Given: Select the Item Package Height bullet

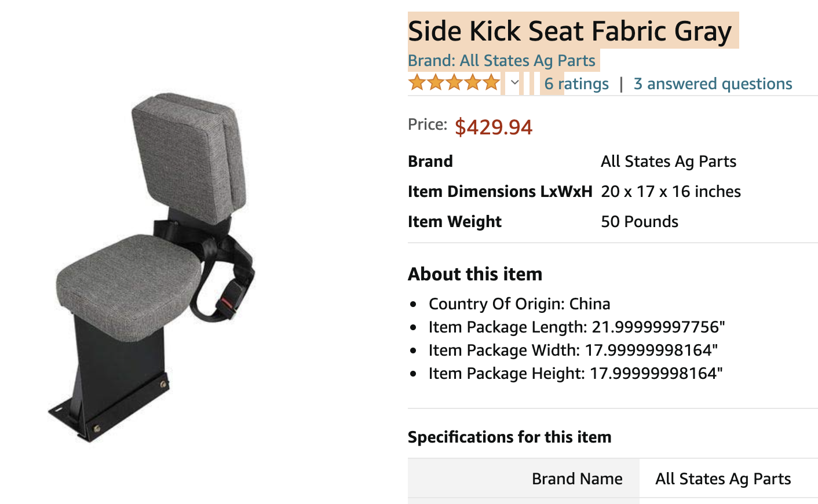Looking at the screenshot, I should click(x=575, y=374).
